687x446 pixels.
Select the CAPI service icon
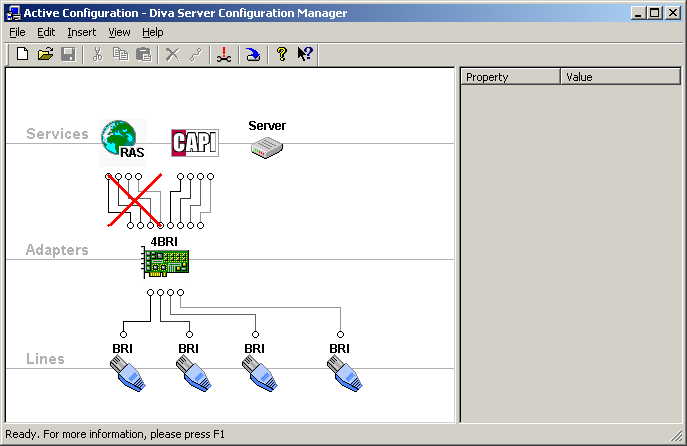(195, 143)
